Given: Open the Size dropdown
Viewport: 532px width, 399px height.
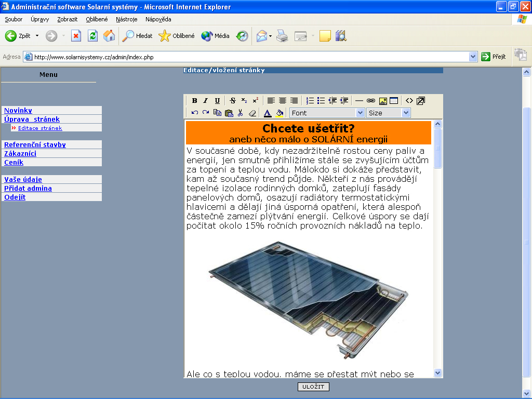Looking at the screenshot, I should [388, 113].
